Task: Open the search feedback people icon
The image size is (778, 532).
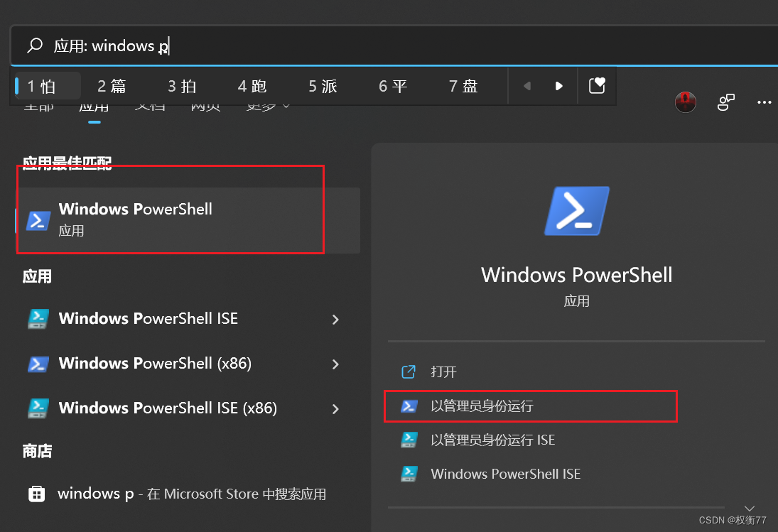Action: [726, 102]
